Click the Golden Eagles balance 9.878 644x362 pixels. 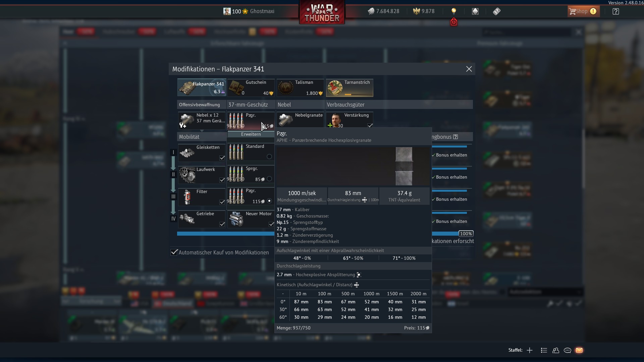[424, 11]
